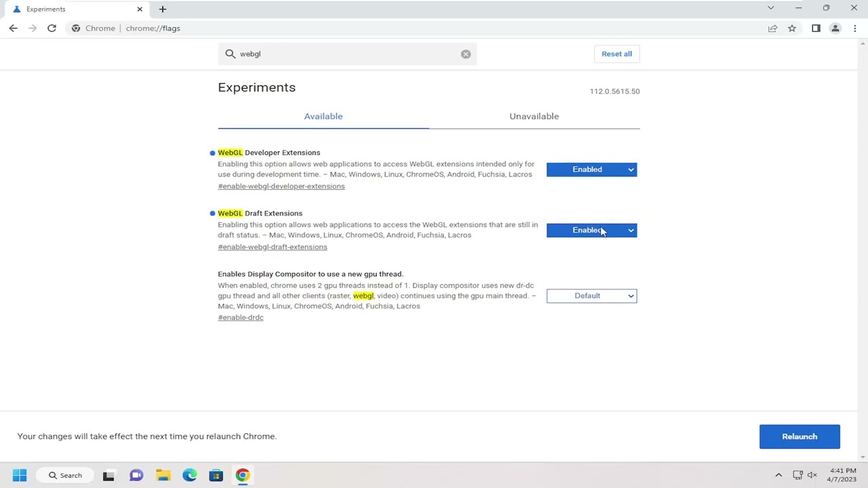Click the Relaunch button
Screen dimensions: 868x488
tap(800, 436)
